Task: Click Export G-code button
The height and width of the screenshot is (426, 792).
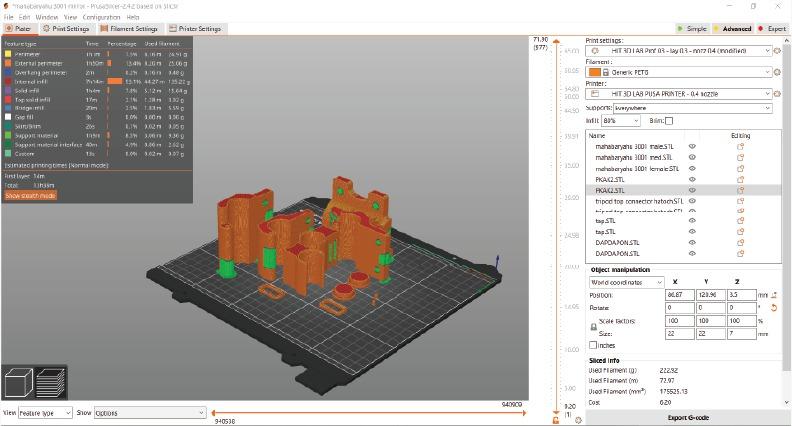Action: 688,418
